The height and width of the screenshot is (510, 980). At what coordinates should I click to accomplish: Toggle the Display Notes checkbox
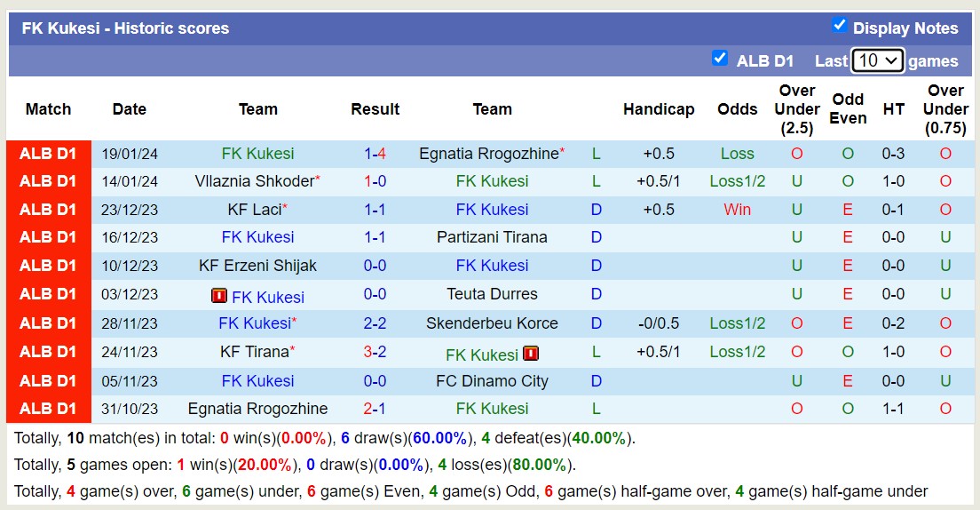tap(840, 26)
